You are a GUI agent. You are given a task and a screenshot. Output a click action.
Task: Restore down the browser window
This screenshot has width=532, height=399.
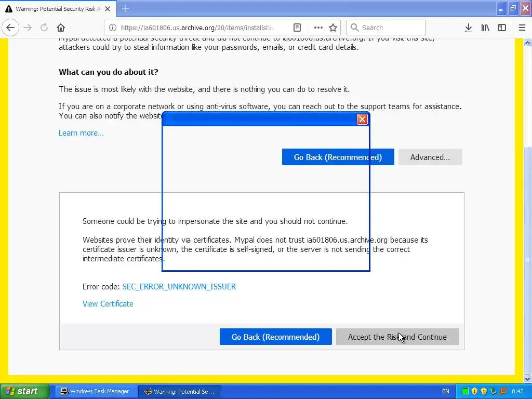pyautogui.click(x=513, y=9)
